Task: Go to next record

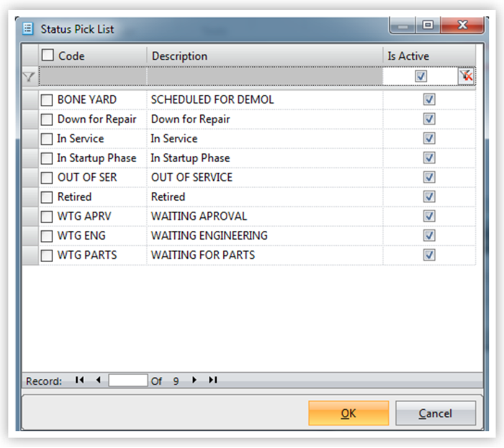Action: tap(194, 380)
